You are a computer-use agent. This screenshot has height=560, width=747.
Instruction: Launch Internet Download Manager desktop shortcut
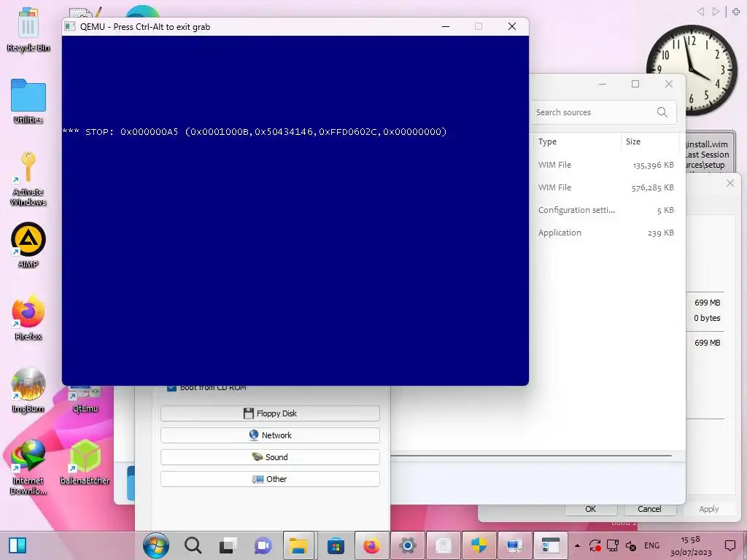pyautogui.click(x=28, y=467)
